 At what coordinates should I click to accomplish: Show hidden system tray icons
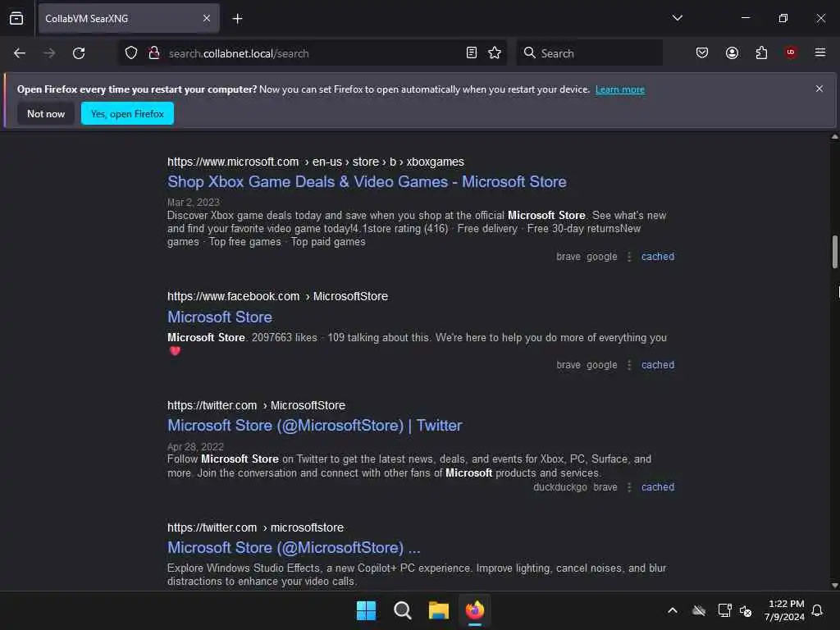[x=673, y=610]
